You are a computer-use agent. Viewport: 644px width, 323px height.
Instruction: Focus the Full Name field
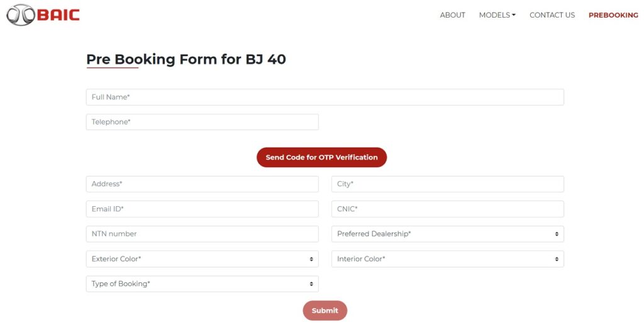tap(325, 97)
